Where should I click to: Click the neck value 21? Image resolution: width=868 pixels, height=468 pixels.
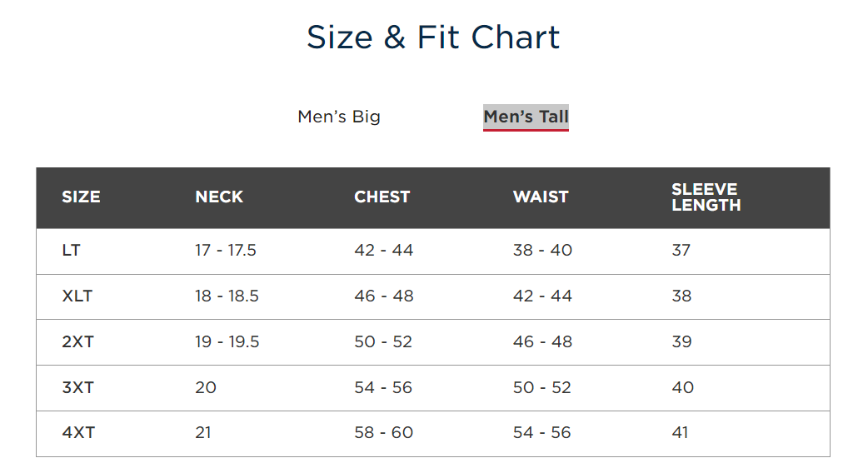[202, 432]
